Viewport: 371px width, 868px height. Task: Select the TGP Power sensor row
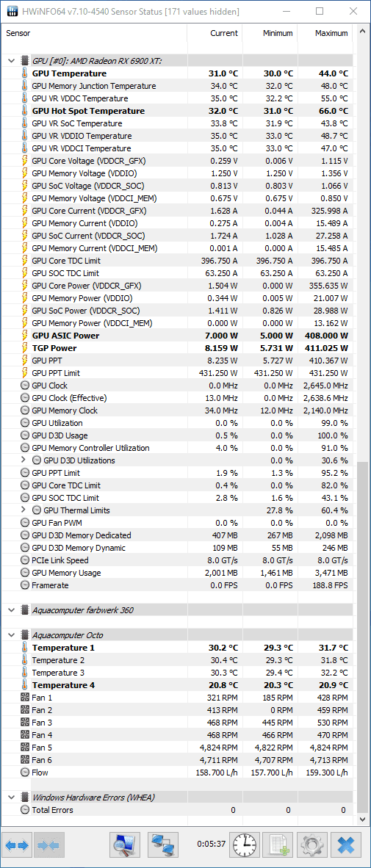(177, 347)
